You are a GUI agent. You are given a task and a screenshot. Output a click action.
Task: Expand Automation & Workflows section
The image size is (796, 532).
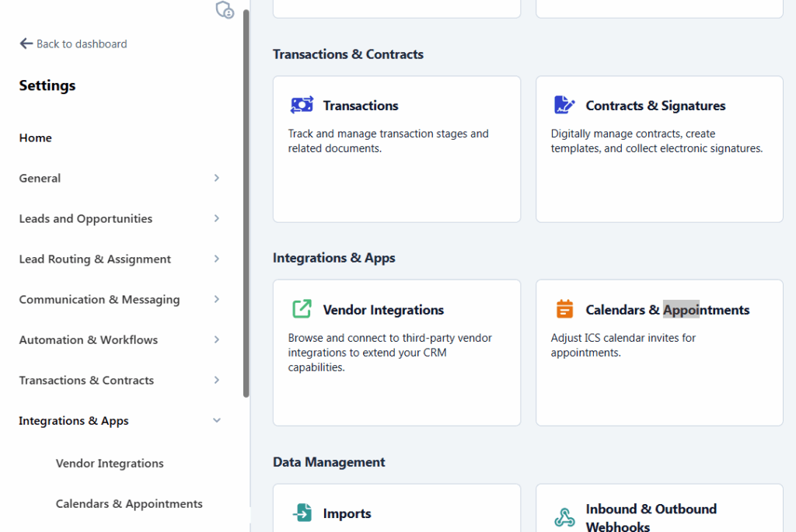[x=217, y=339]
